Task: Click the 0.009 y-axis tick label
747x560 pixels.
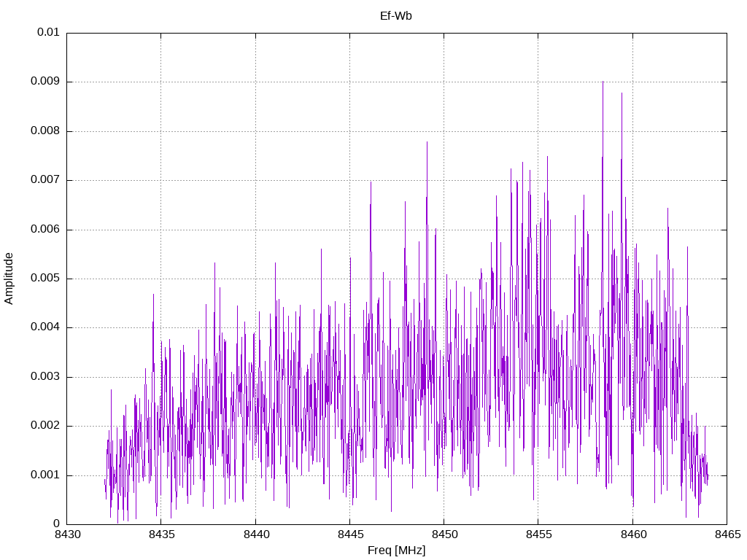Action: [45, 81]
